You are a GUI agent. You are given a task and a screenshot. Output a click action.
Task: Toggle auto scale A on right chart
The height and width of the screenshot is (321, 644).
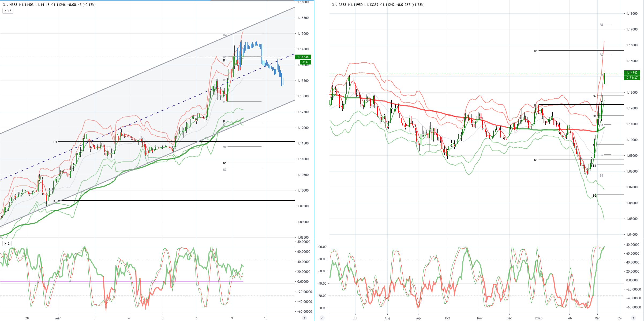(633, 318)
